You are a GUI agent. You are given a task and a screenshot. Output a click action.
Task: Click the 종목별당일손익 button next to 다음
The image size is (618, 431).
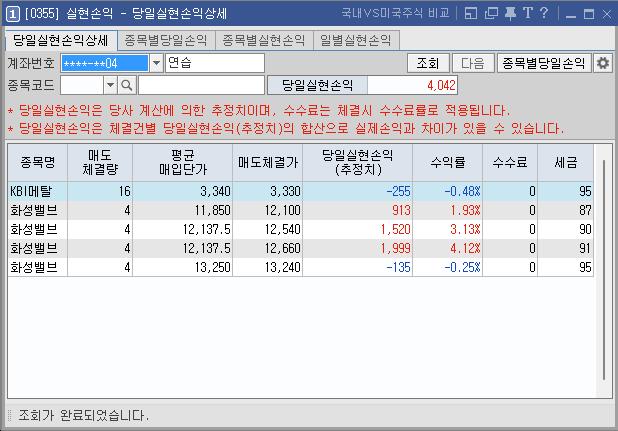pyautogui.click(x=544, y=63)
